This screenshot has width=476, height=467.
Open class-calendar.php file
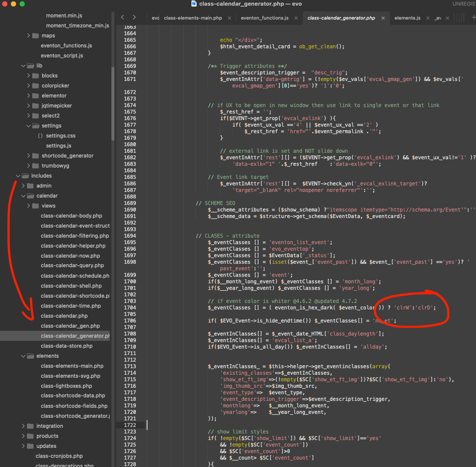point(64,316)
